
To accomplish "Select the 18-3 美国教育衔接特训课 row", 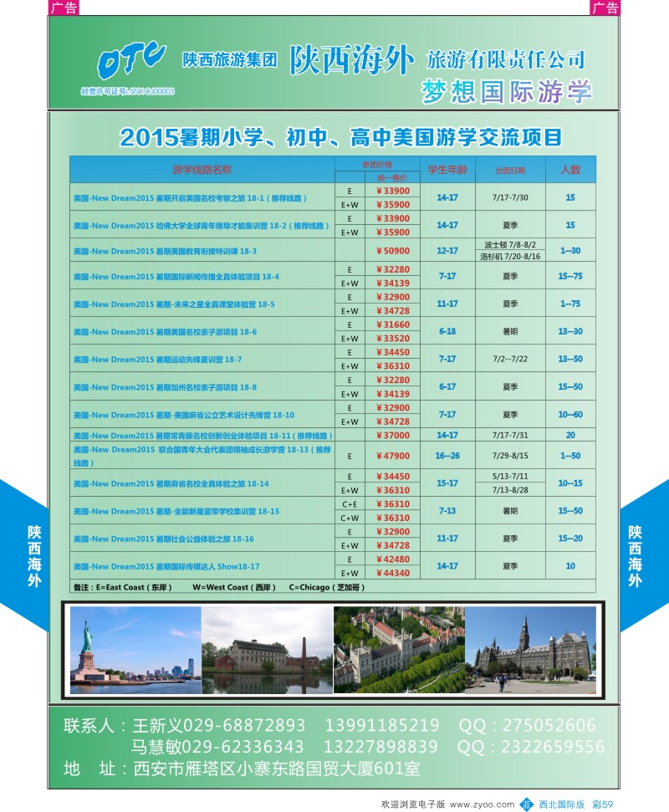I will coord(333,251).
